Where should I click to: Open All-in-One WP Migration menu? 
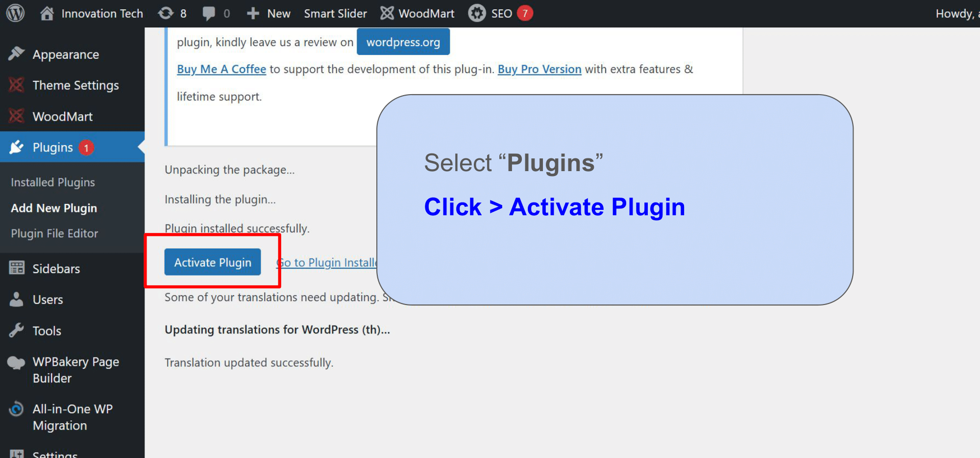(x=73, y=417)
